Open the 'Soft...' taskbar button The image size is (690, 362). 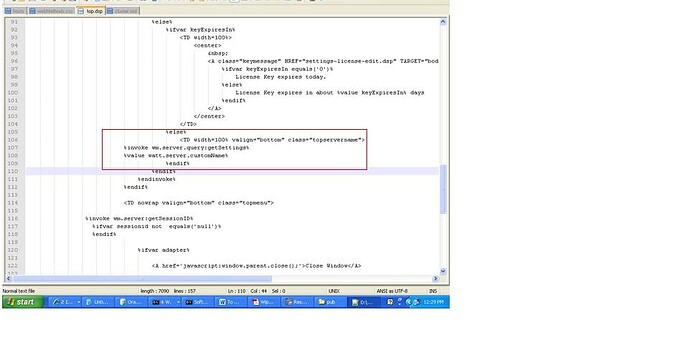pyautogui.click(x=198, y=302)
